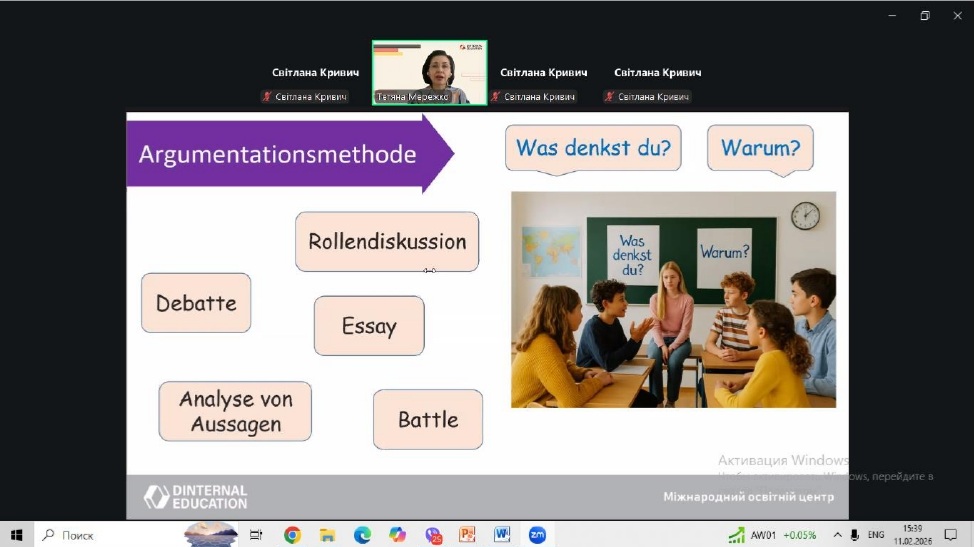The height and width of the screenshot is (547, 974).
Task: Click the Debatte box on the slide
Action: coord(196,303)
